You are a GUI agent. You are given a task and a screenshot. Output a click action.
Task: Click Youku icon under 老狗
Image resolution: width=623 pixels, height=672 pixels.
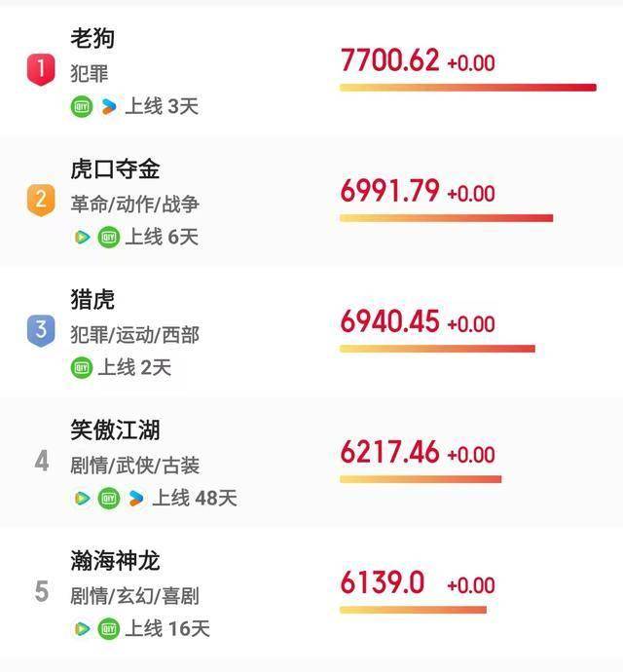109,106
